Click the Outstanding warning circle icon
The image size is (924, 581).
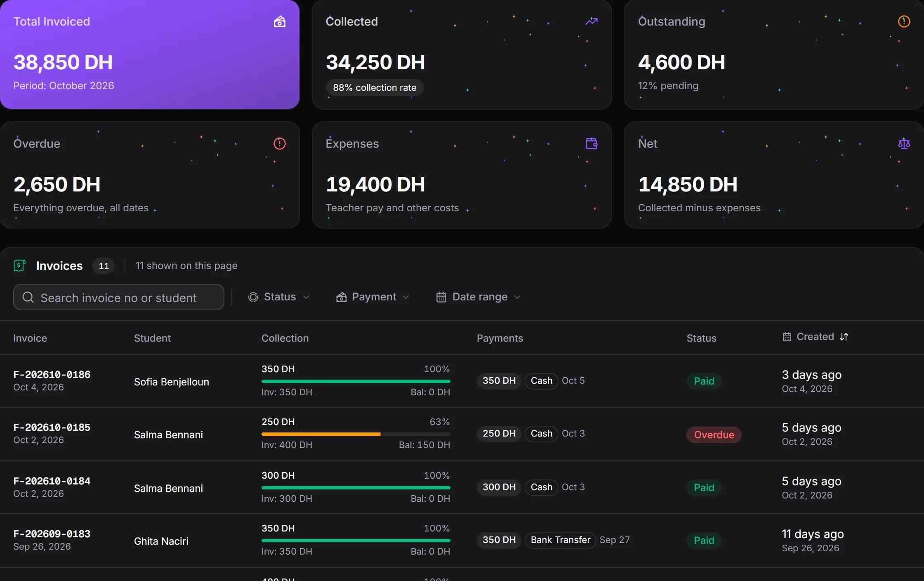click(x=904, y=21)
